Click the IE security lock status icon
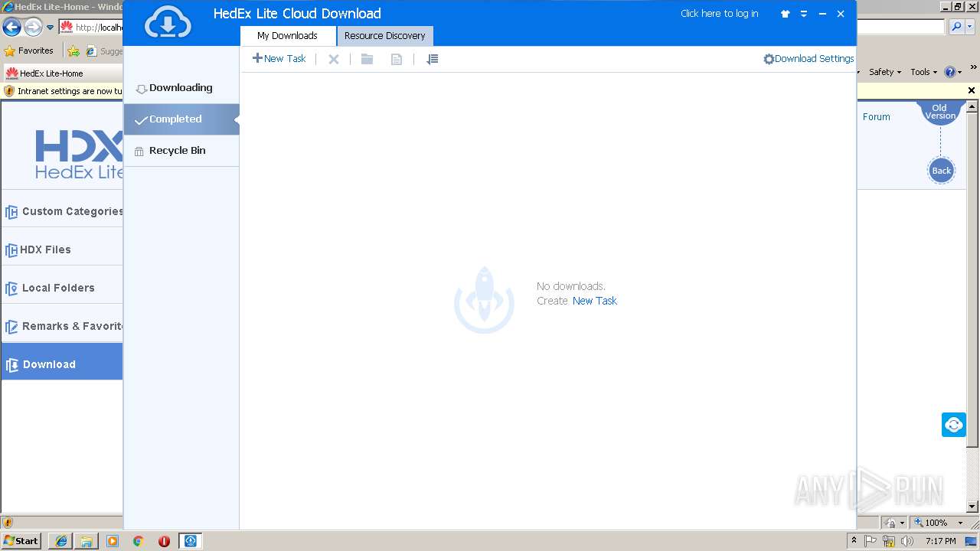This screenshot has height=551, width=980. pyautogui.click(x=891, y=523)
